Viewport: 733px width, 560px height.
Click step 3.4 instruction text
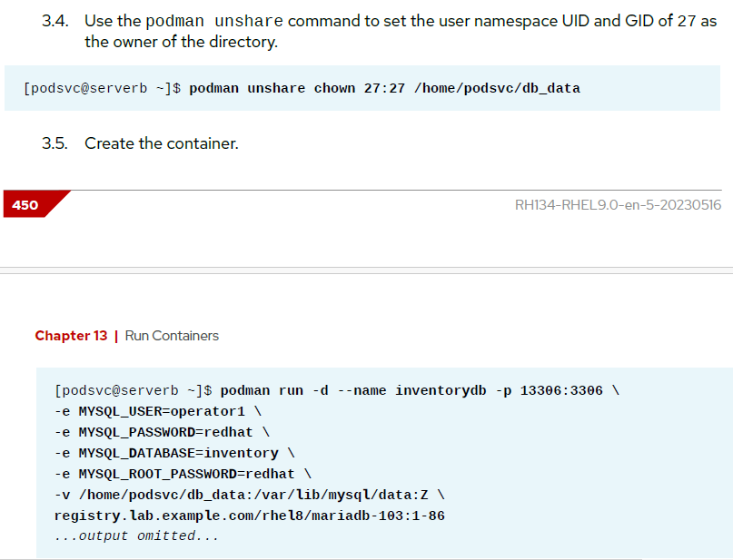pyautogui.click(x=401, y=31)
